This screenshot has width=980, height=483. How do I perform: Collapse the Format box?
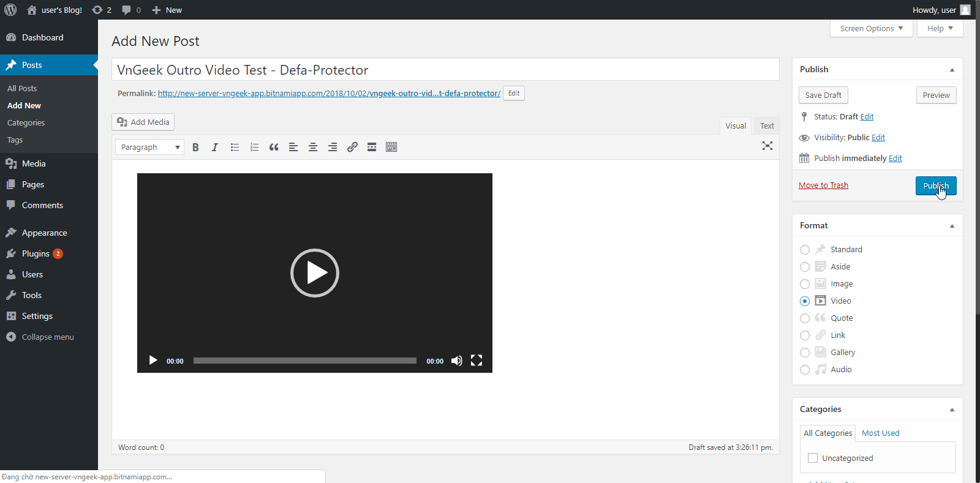point(952,226)
